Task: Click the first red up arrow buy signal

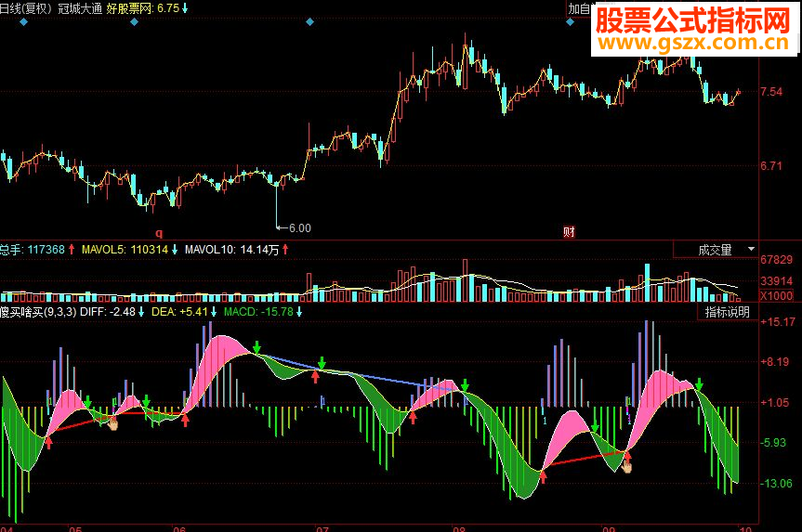Action: pyautogui.click(x=48, y=442)
